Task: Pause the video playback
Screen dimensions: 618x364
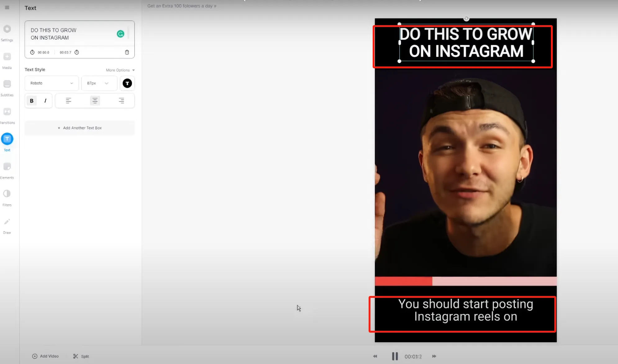Action: coord(395,356)
